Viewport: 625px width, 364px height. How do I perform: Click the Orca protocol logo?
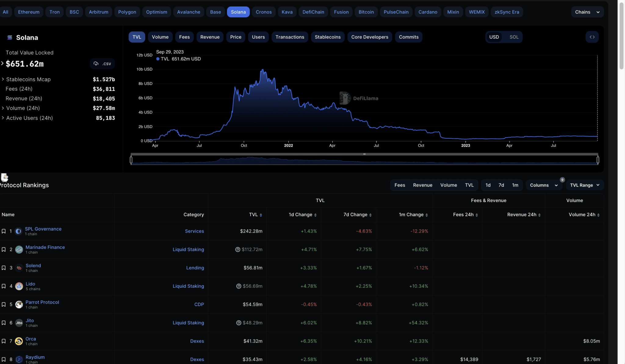[19, 341]
